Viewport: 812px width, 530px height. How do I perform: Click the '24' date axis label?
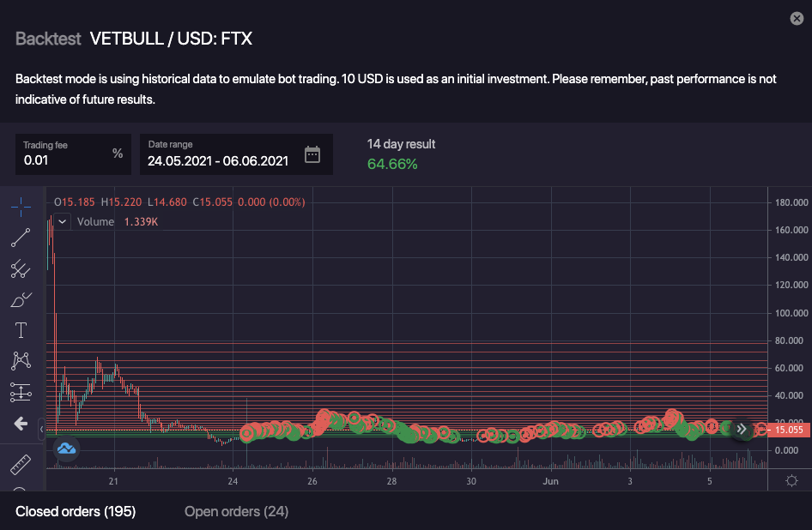[233, 481]
